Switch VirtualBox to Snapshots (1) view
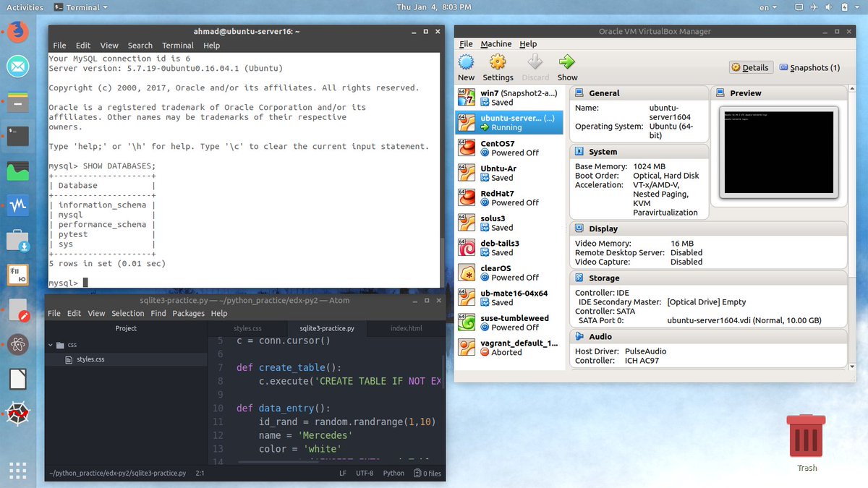Screen dimensions: 868x488 point(809,67)
